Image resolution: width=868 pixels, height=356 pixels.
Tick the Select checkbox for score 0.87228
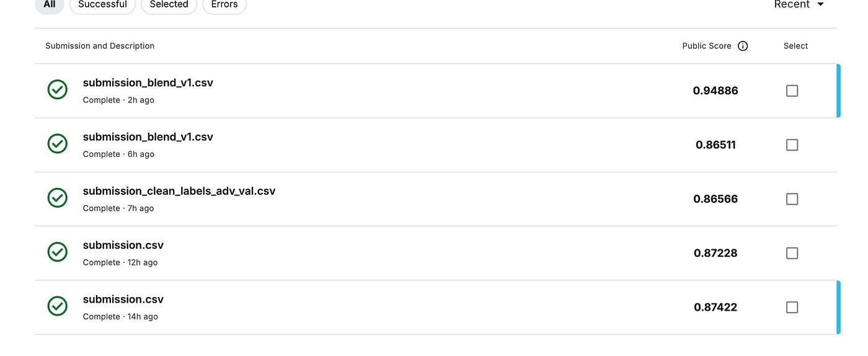(792, 253)
